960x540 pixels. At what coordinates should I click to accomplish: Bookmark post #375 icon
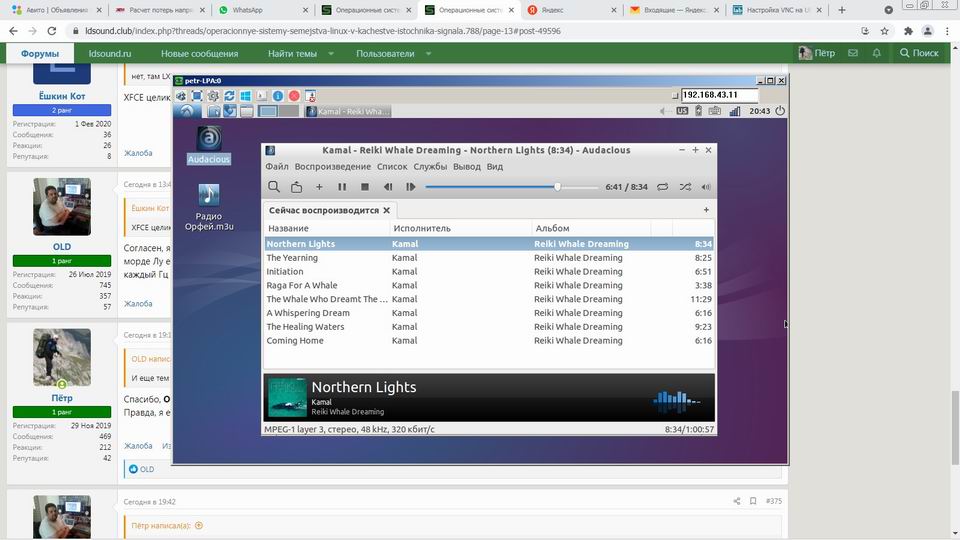pos(753,501)
